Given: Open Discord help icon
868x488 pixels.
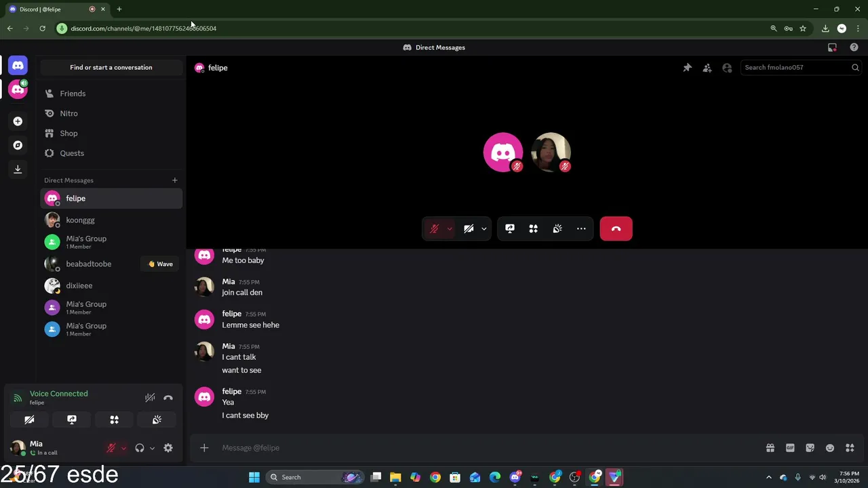Looking at the screenshot, I should 854,47.
